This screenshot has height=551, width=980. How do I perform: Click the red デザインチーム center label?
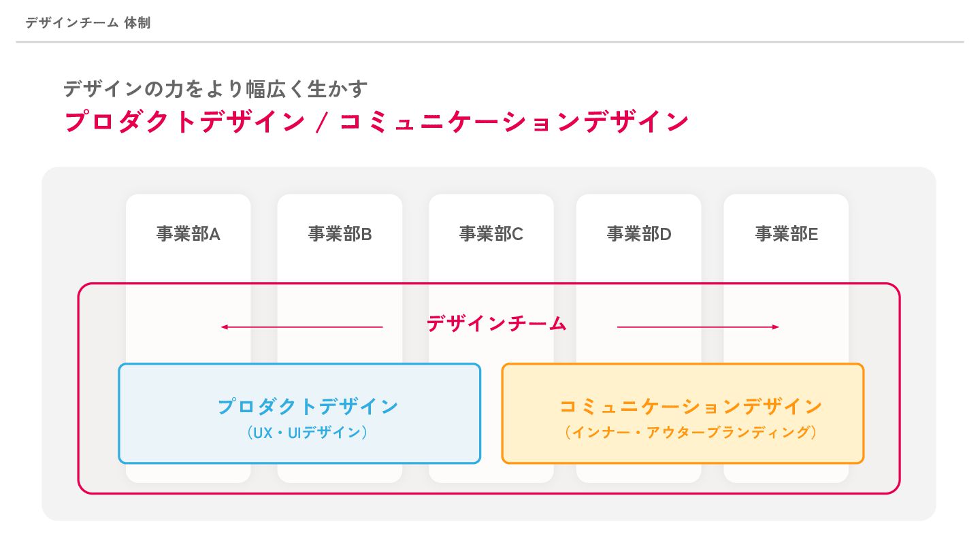(x=497, y=324)
